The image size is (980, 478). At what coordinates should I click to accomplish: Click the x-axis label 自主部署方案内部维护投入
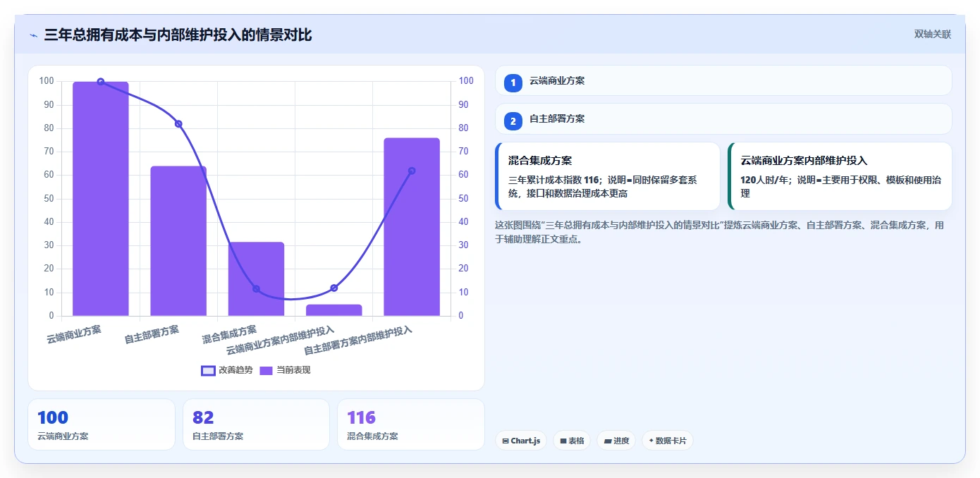click(358, 341)
